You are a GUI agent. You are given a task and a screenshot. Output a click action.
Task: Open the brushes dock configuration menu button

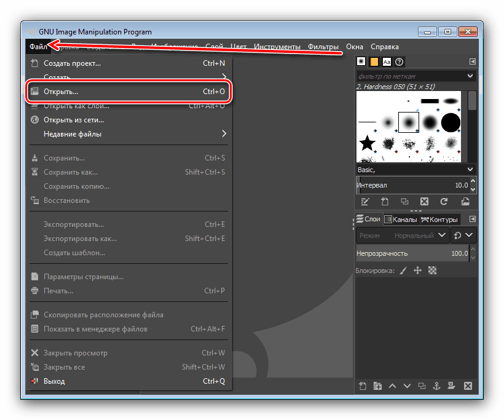pos(472,61)
